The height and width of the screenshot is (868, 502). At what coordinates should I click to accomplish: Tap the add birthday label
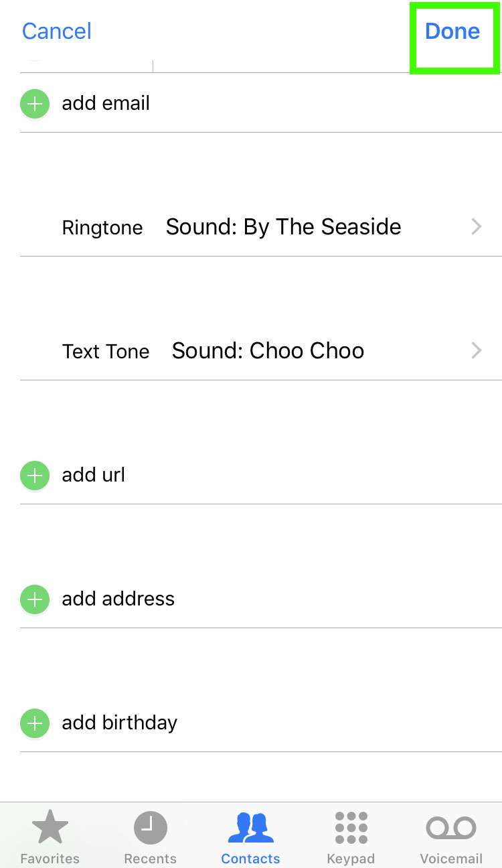pos(119,723)
